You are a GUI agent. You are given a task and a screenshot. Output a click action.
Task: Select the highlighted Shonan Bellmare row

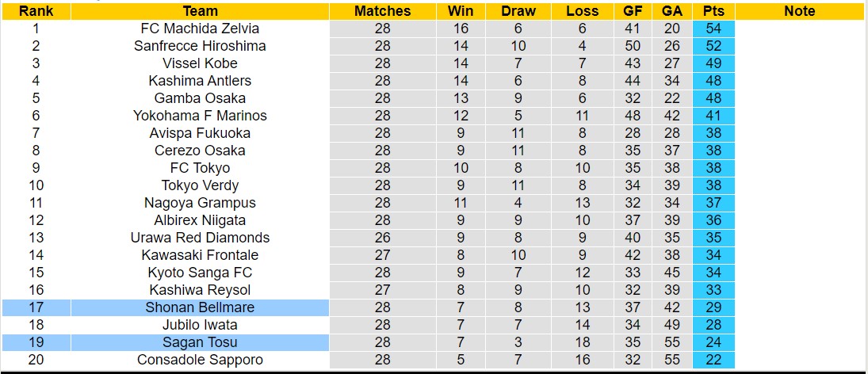pyautogui.click(x=200, y=307)
